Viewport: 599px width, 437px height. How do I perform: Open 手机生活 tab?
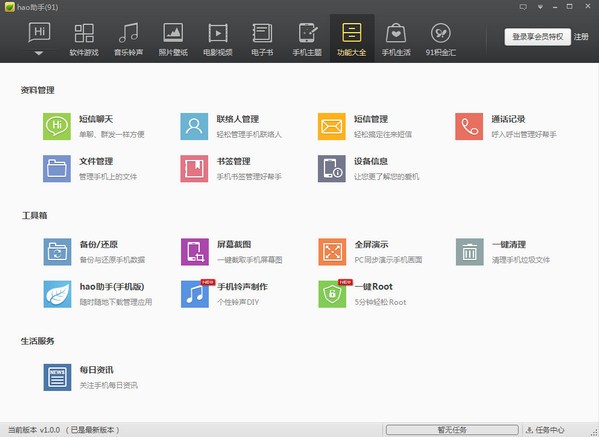tap(396, 39)
